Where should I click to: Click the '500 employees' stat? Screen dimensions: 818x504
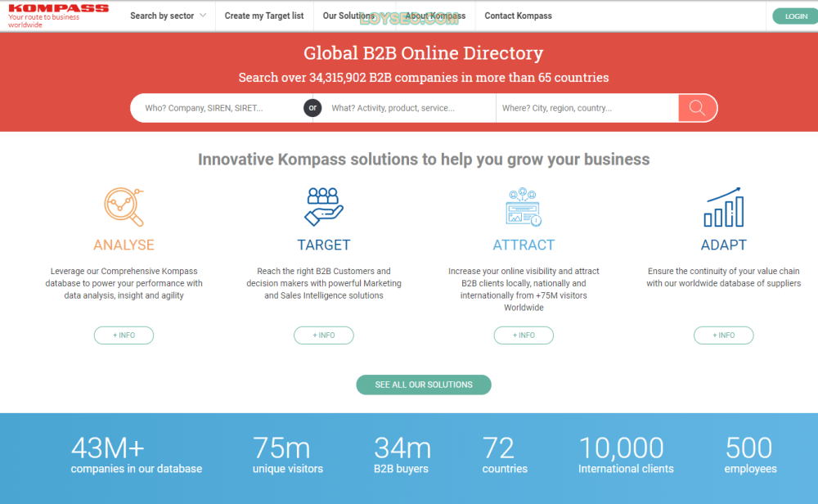[x=750, y=455]
